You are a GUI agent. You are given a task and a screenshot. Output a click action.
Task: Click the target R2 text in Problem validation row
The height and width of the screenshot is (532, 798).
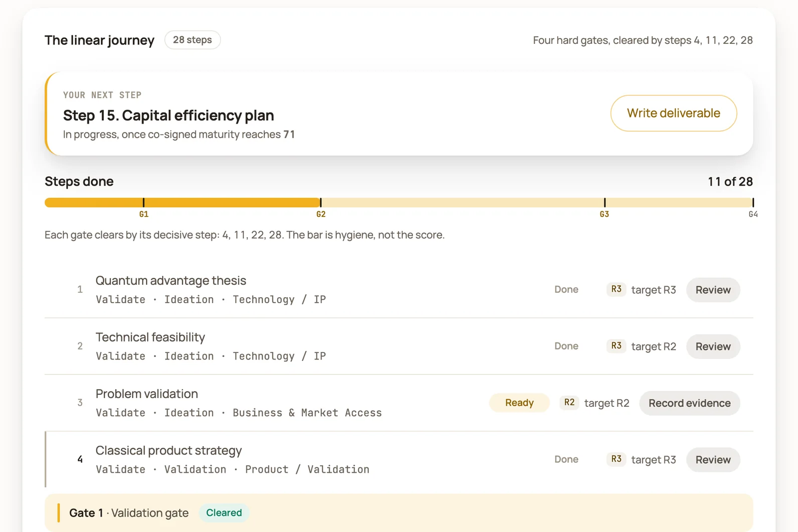(606, 403)
